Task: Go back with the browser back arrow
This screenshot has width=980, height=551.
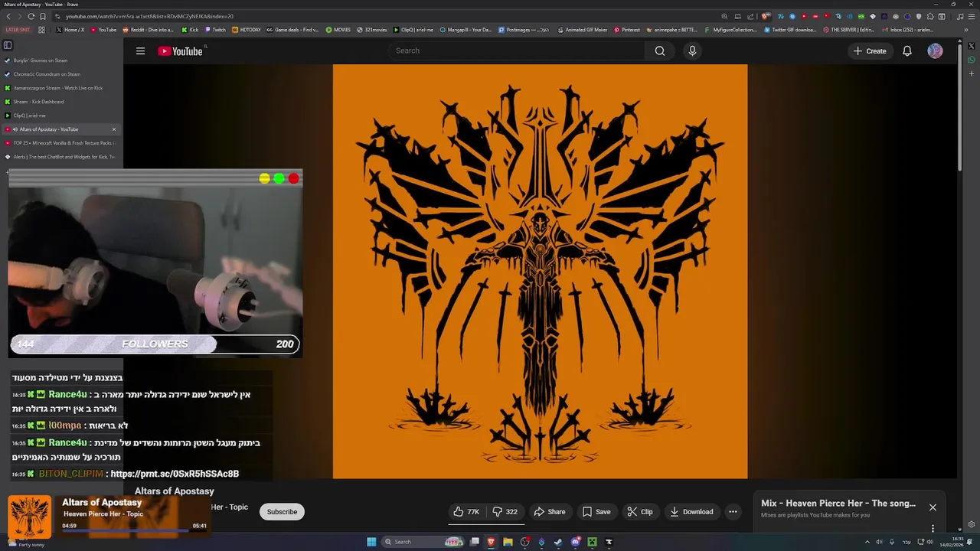Action: coord(8,16)
